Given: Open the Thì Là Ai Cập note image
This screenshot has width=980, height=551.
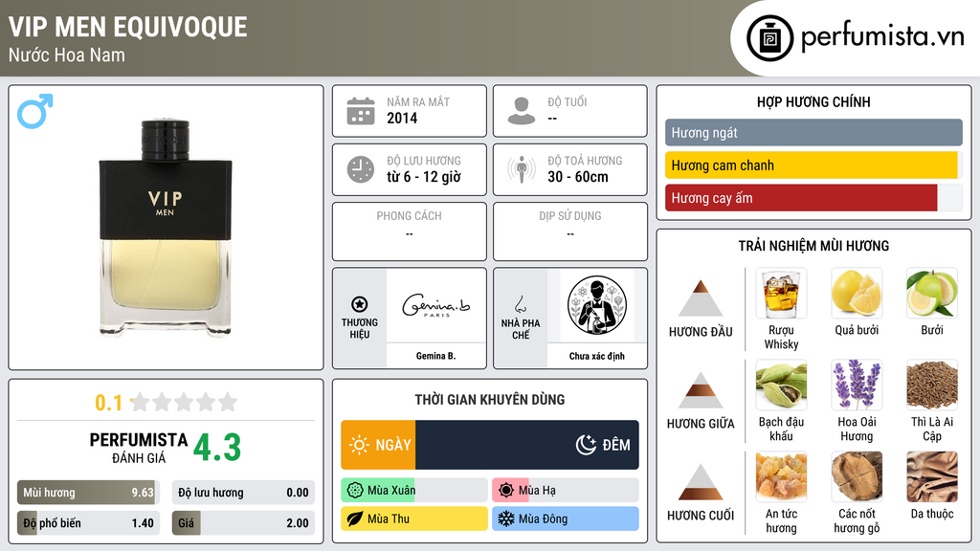Looking at the screenshot, I should tap(932, 385).
